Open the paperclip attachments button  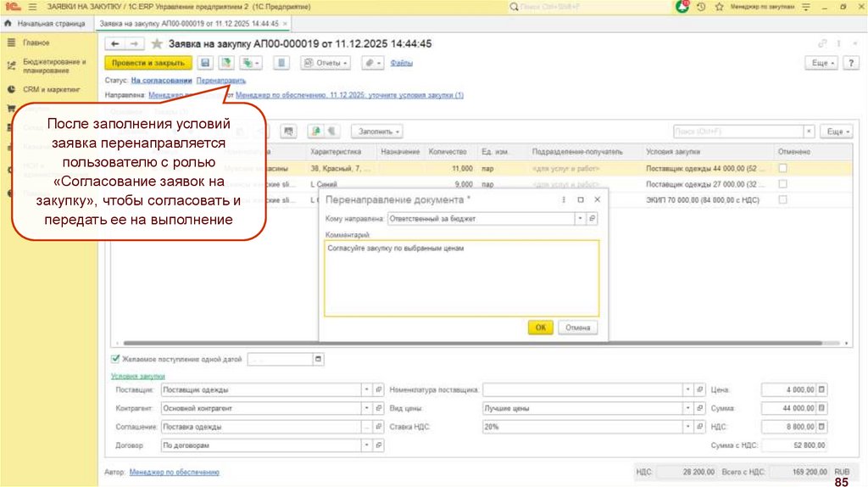click(372, 63)
